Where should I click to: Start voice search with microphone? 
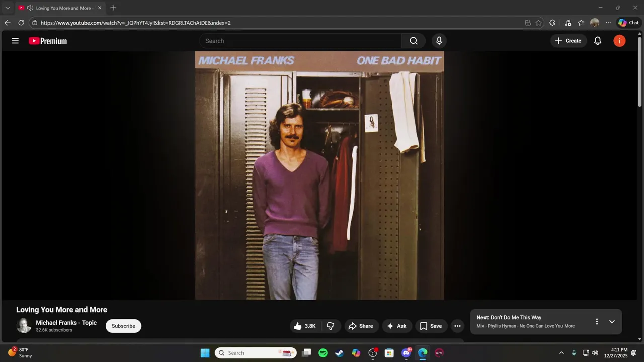pos(439,41)
